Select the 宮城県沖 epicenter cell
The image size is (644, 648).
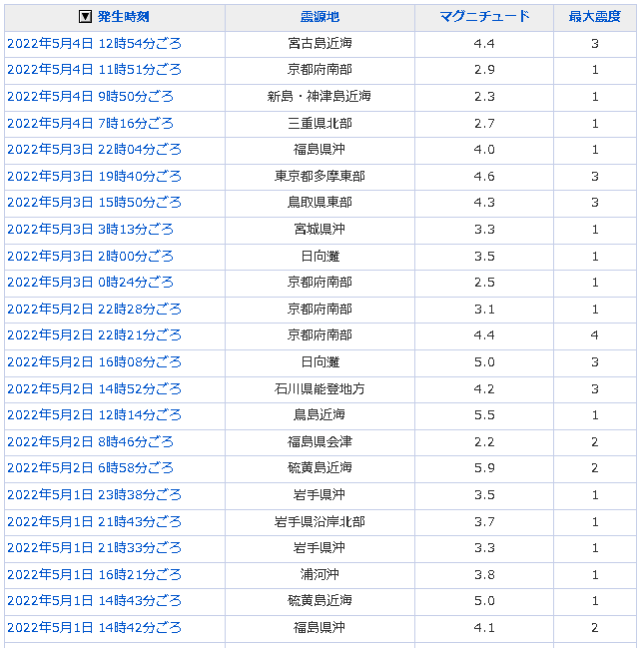click(320, 230)
